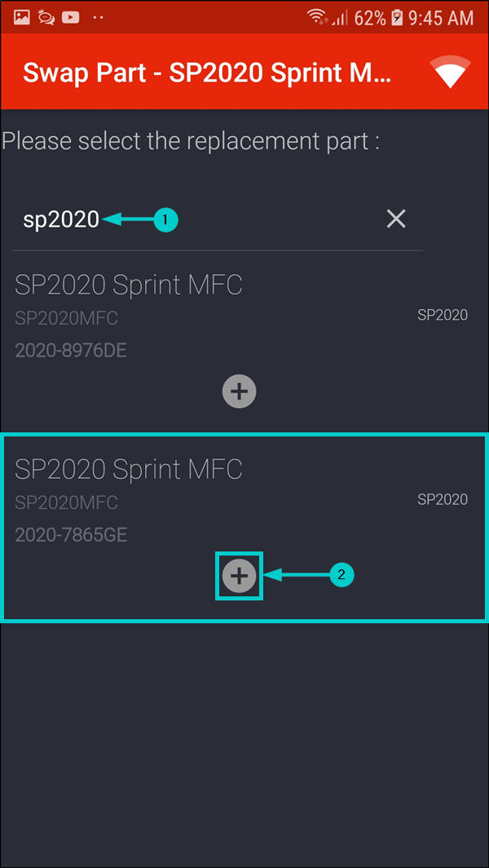Clear the sp2020 search text
489x868 pixels.
pos(396,219)
